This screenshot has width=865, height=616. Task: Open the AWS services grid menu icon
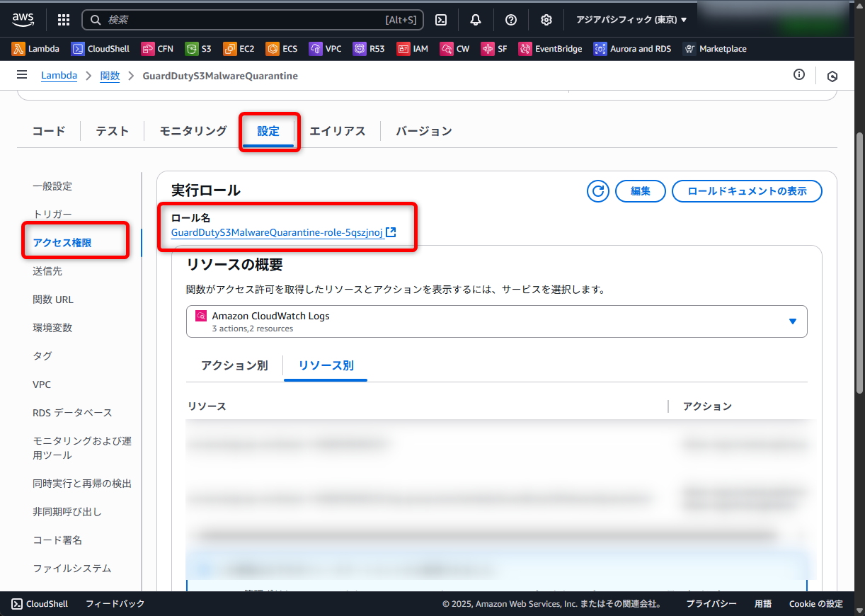63,20
